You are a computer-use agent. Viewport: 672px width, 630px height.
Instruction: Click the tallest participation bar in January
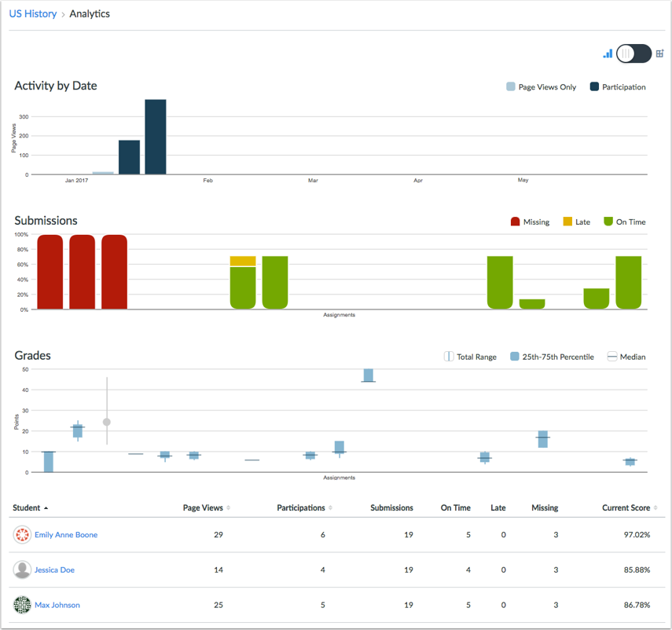pyautogui.click(x=156, y=137)
